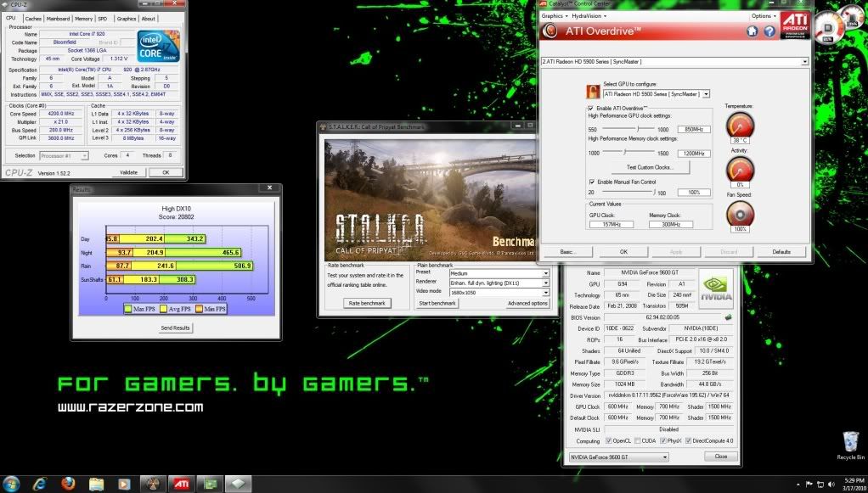This screenshot has width=868, height=493.
Task: Click Basic button in Catalyst
Action: click(568, 252)
